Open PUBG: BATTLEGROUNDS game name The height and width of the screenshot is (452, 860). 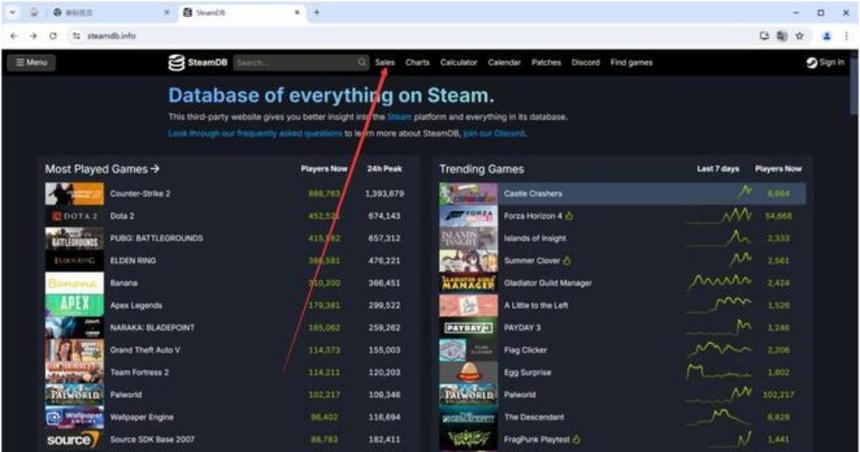[x=156, y=238]
